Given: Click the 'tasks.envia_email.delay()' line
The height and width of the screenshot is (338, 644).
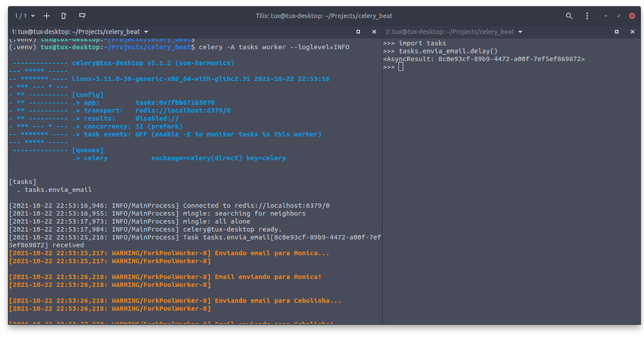Looking at the screenshot, I should pos(448,52).
